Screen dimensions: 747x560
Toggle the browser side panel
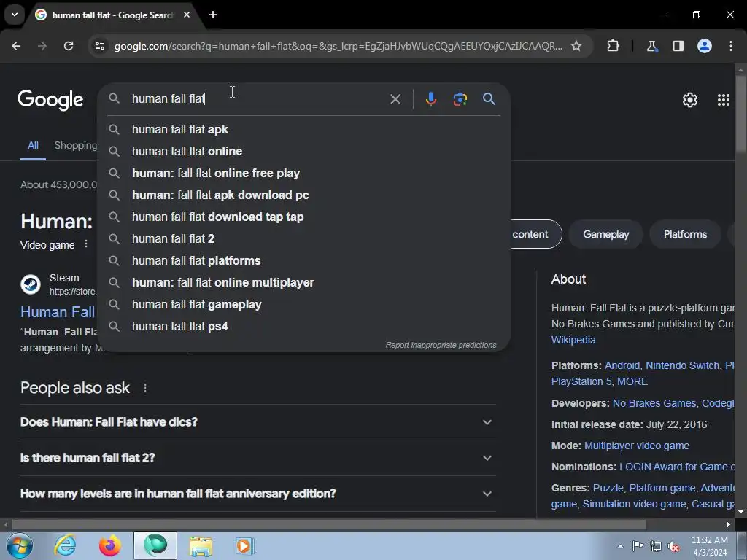pos(678,46)
